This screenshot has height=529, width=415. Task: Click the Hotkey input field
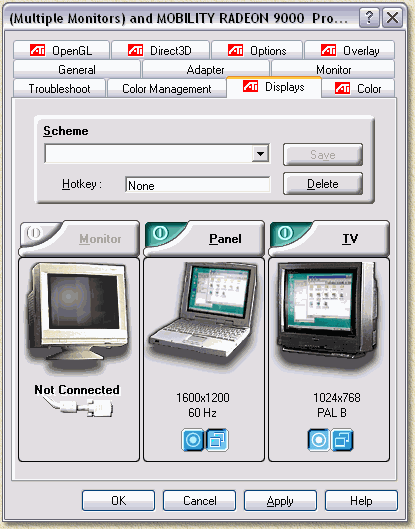click(198, 185)
